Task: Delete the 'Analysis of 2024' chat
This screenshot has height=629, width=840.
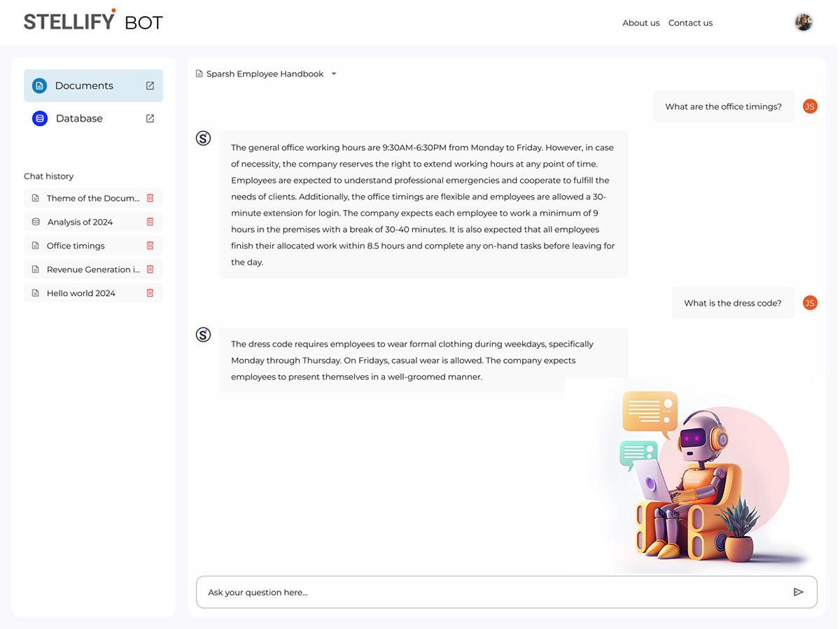Action: [x=150, y=222]
